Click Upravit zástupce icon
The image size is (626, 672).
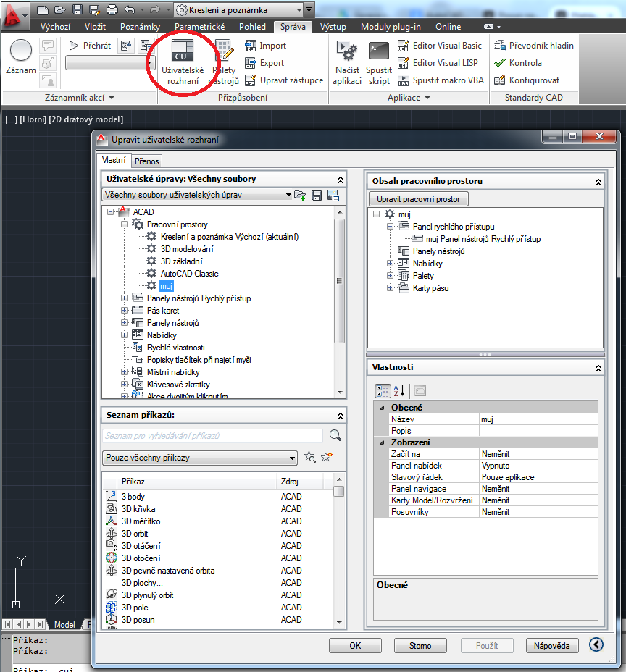click(284, 80)
